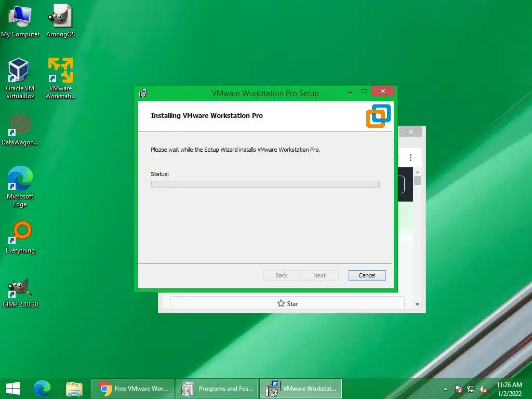532x399 pixels.
Task: Click the disabled Back button
Action: (281, 275)
